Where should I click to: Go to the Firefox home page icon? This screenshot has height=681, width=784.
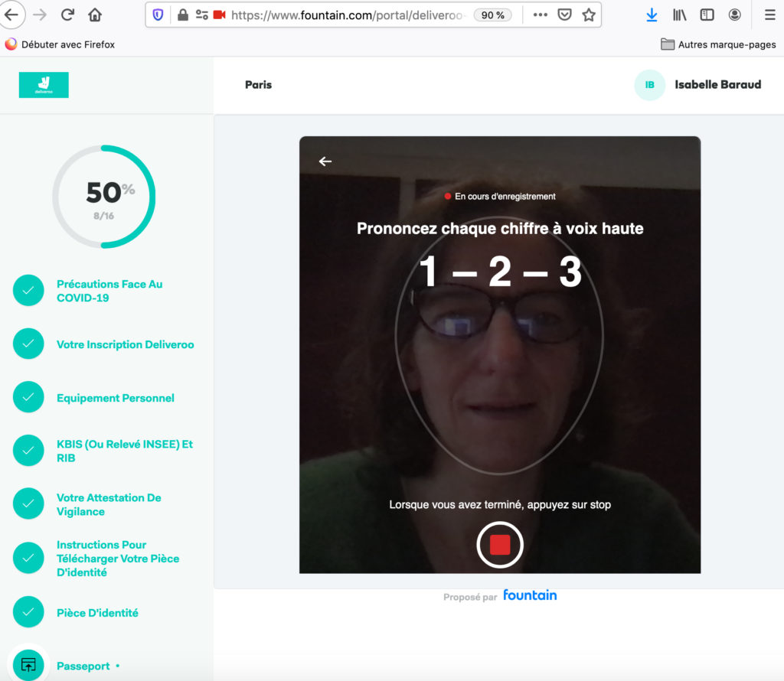pos(95,15)
